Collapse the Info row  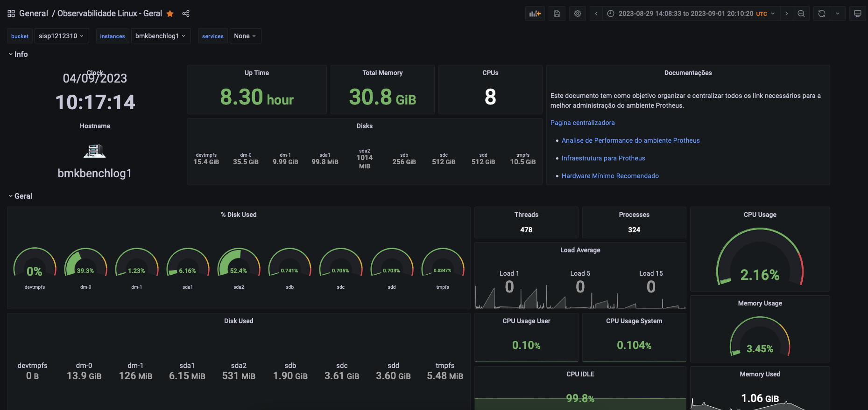pyautogui.click(x=18, y=55)
